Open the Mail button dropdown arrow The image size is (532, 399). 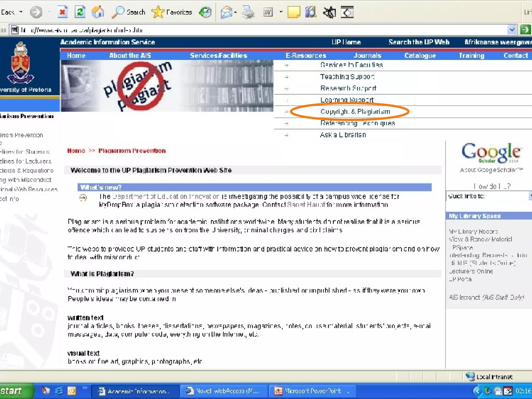[x=235, y=12]
